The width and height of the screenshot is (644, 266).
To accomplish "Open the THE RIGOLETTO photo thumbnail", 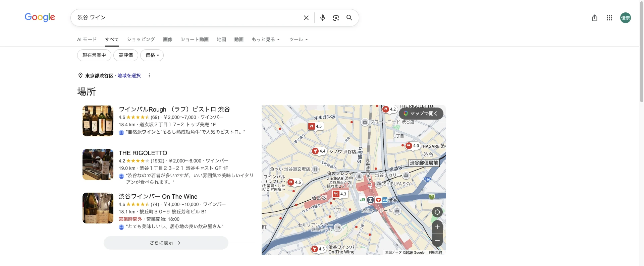I will pos(98,164).
